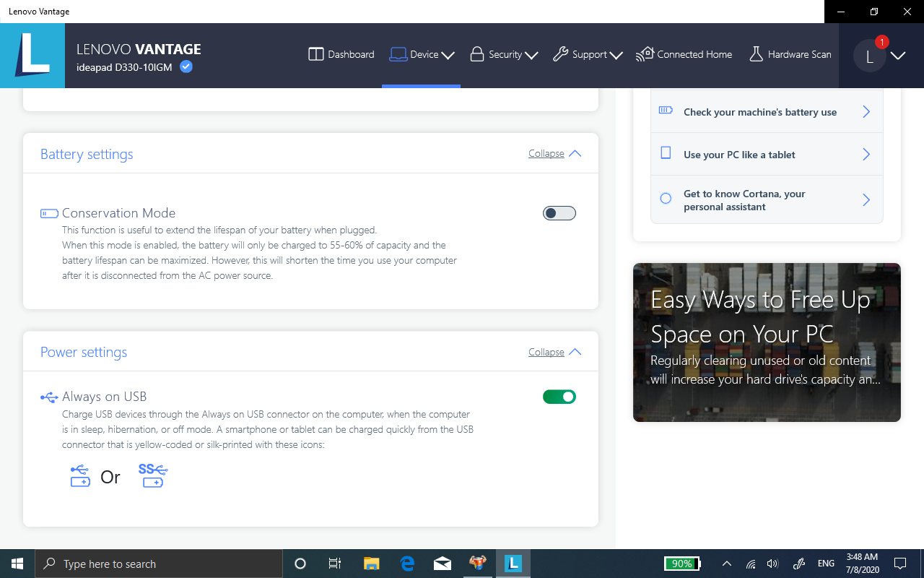This screenshot has width=924, height=578.
Task: Click the Power settings collapse chevron
Action: [575, 352]
